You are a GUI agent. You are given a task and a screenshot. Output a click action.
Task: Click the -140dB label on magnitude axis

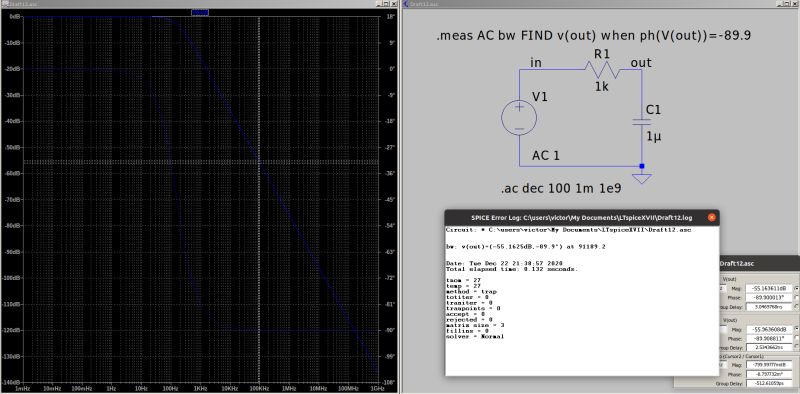click(x=12, y=383)
